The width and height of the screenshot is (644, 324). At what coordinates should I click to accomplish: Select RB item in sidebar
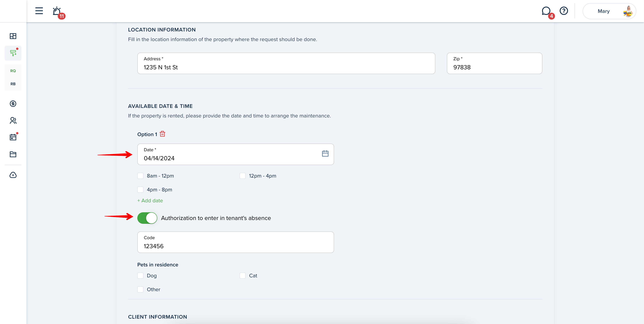tap(13, 84)
